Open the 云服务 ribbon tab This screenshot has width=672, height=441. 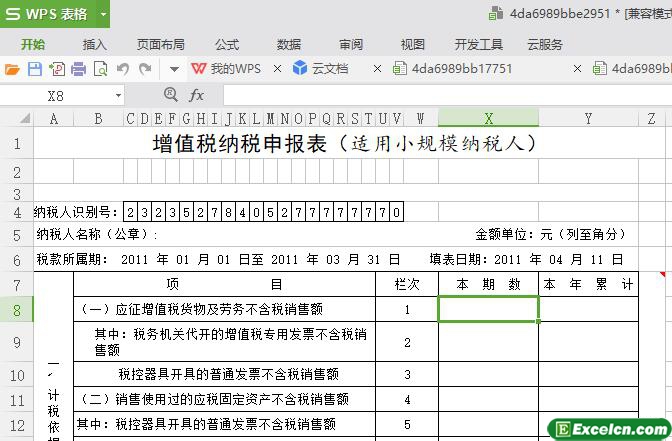coord(545,44)
